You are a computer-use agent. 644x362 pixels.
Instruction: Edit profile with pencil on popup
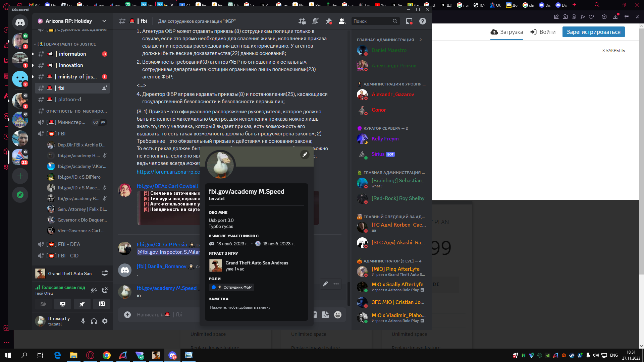click(305, 155)
